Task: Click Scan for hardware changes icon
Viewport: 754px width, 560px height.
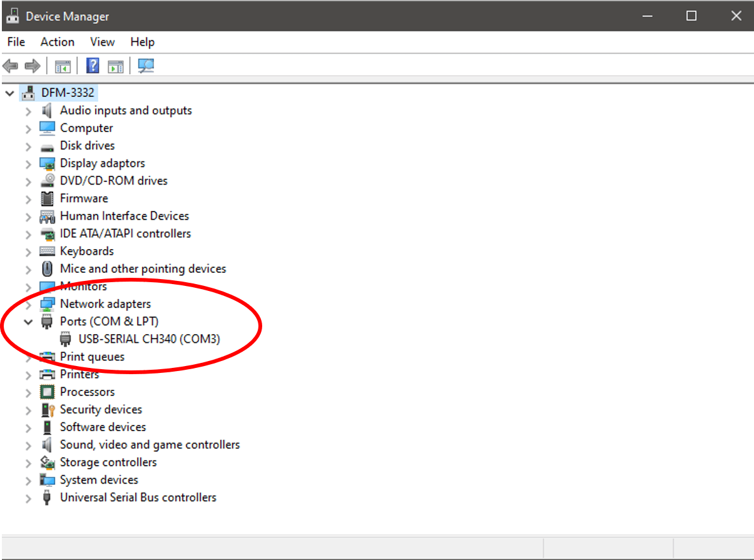Action: (x=146, y=66)
